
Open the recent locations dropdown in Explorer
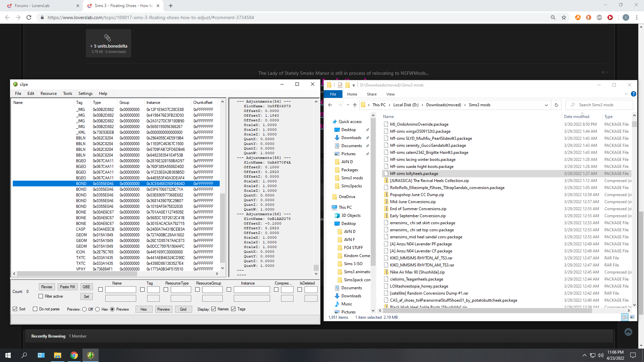(348, 105)
